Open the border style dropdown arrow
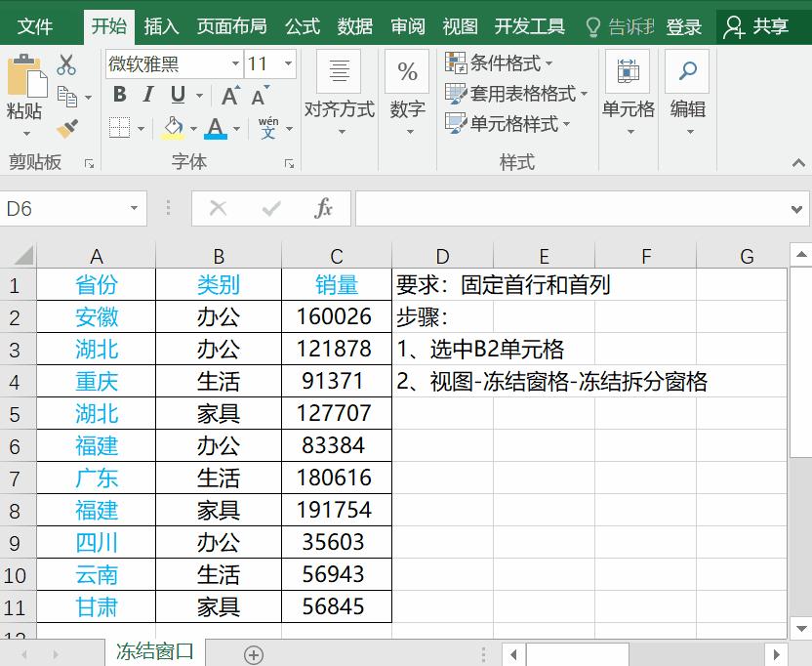812x666 pixels. [142, 127]
